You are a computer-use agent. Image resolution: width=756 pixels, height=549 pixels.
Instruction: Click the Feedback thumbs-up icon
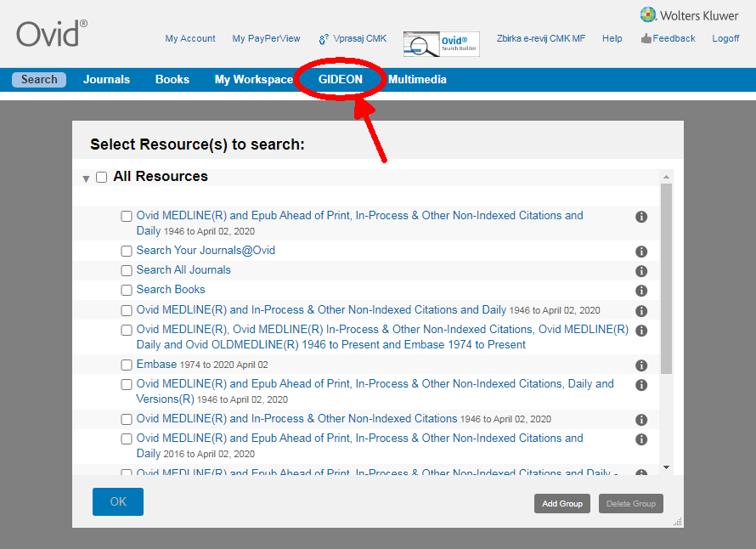pos(646,38)
